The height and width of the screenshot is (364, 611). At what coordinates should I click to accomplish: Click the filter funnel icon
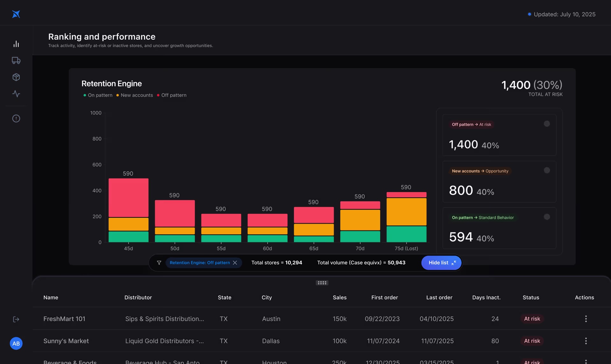coord(159,262)
